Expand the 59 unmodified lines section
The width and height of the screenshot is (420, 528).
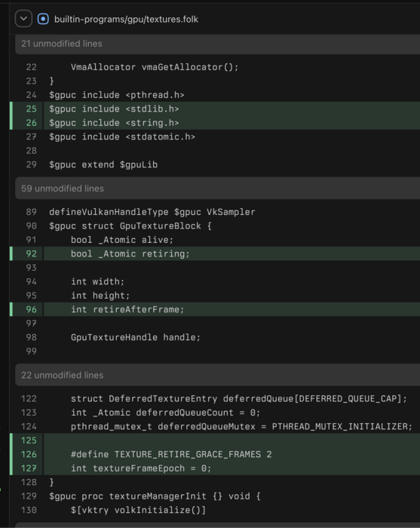(217, 189)
